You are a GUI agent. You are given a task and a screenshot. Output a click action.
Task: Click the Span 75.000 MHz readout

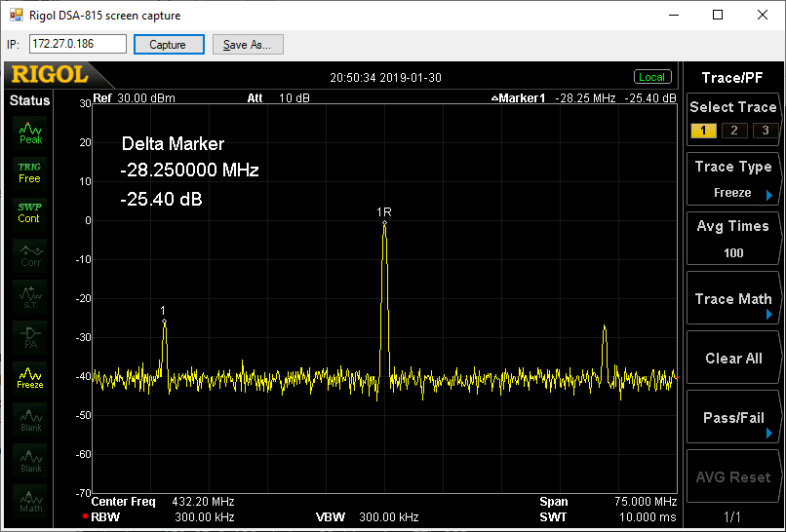[x=609, y=502]
